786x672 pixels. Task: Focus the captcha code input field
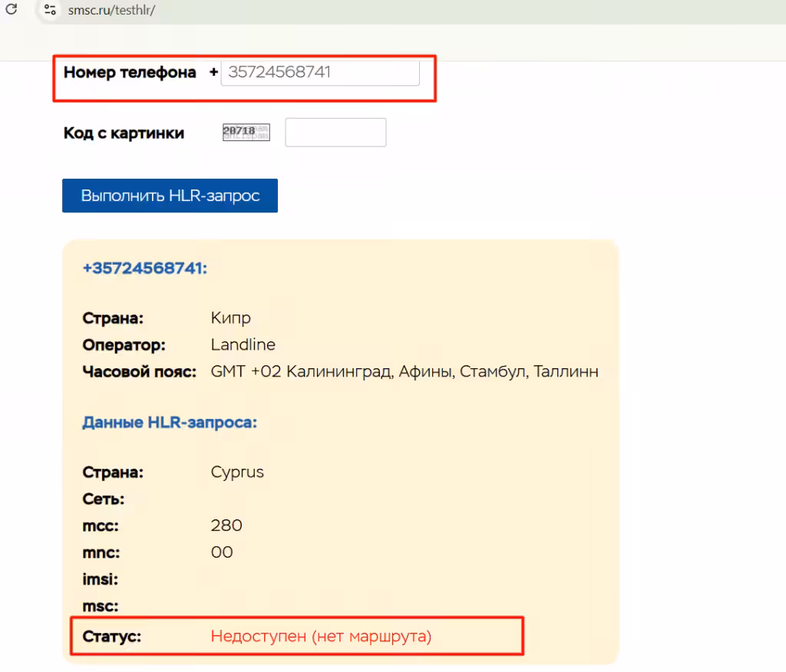(335, 132)
